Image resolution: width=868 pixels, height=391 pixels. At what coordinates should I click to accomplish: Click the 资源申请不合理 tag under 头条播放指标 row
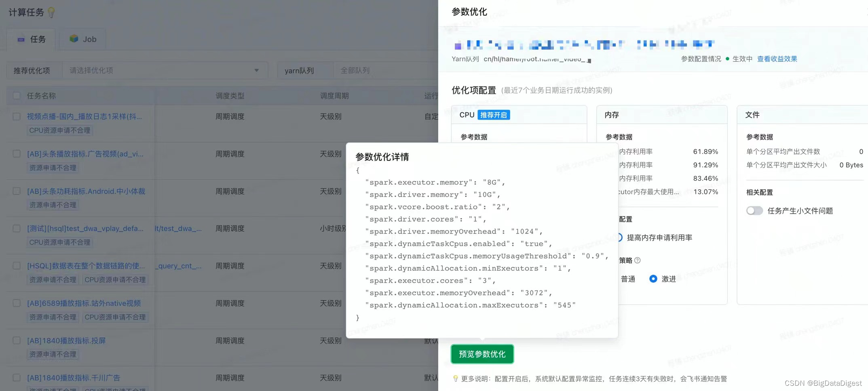(x=53, y=168)
